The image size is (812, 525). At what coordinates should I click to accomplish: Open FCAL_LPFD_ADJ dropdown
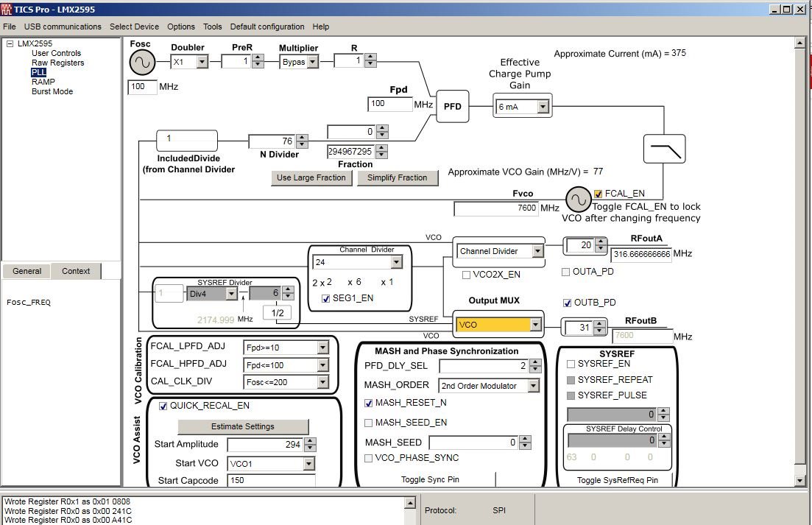(322, 348)
